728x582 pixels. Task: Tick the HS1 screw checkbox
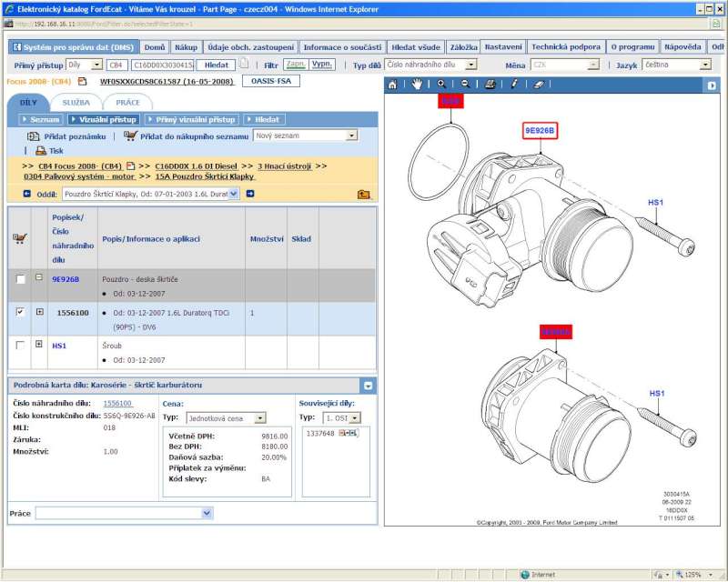tap(20, 346)
